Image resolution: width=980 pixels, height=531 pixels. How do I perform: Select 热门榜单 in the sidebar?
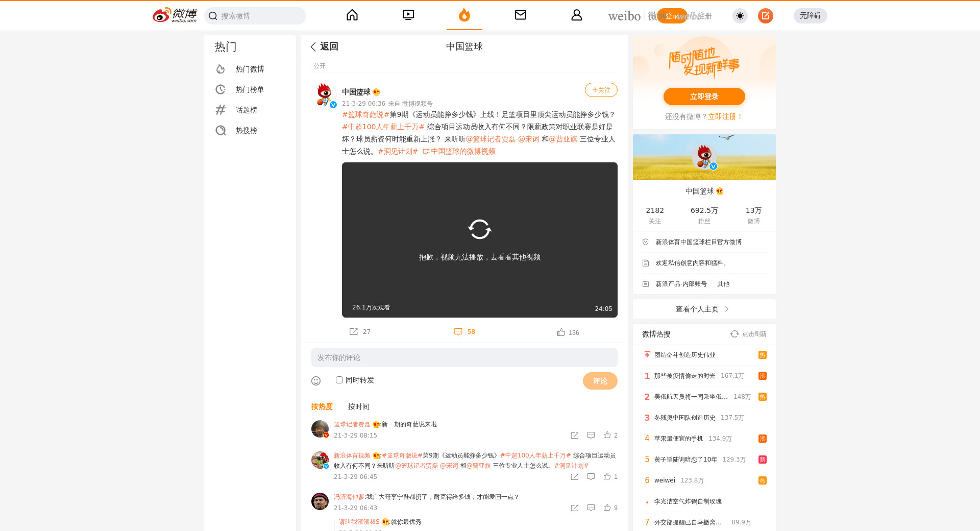click(250, 90)
